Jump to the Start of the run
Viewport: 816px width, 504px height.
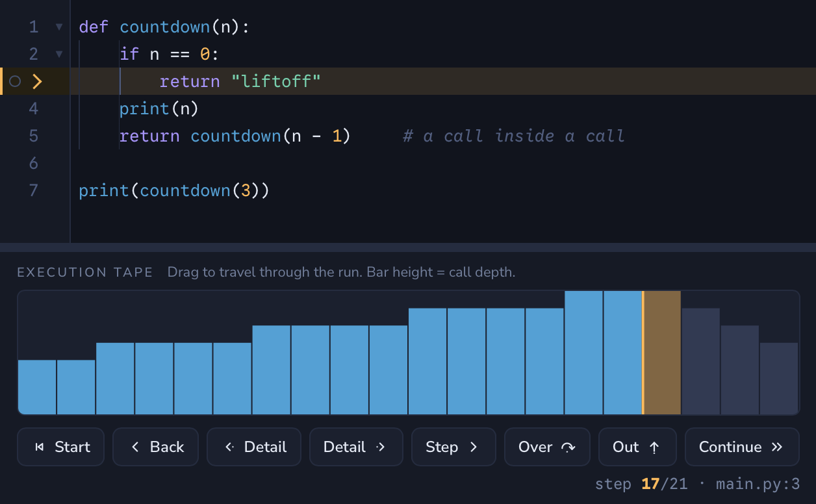(60, 447)
